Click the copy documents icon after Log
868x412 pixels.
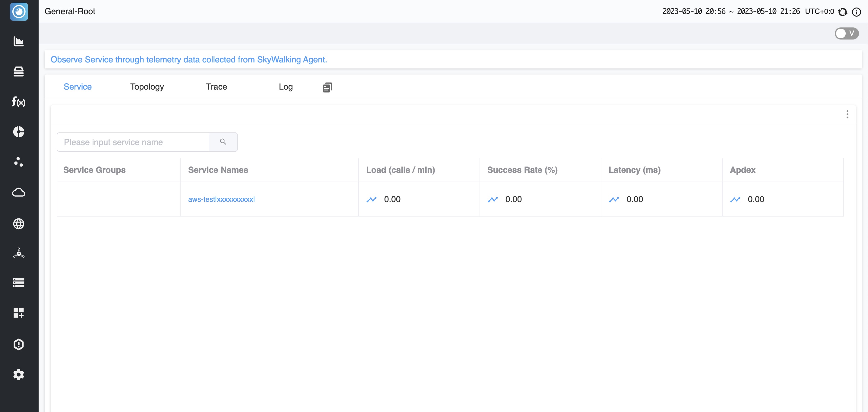click(x=327, y=87)
